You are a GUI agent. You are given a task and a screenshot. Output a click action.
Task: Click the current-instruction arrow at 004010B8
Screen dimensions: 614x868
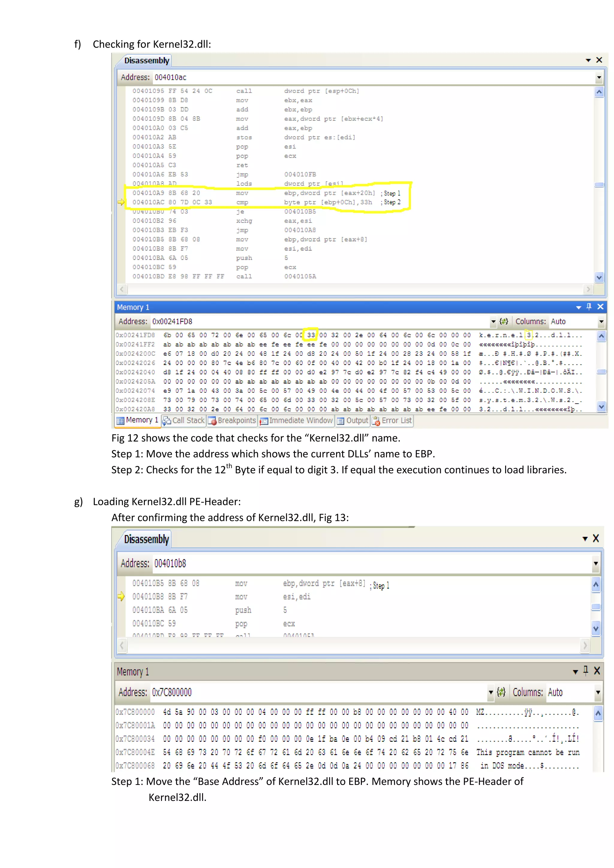pyautogui.click(x=121, y=596)
